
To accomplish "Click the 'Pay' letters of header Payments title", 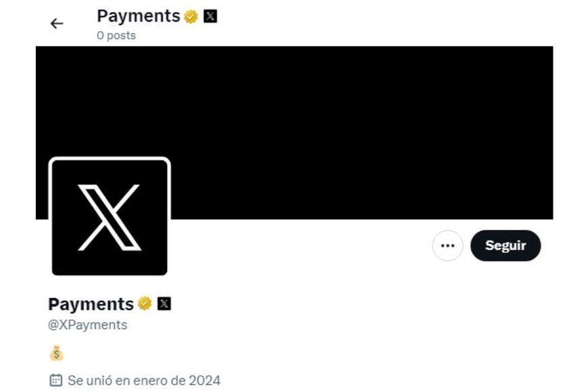I will pyautogui.click(x=112, y=17).
